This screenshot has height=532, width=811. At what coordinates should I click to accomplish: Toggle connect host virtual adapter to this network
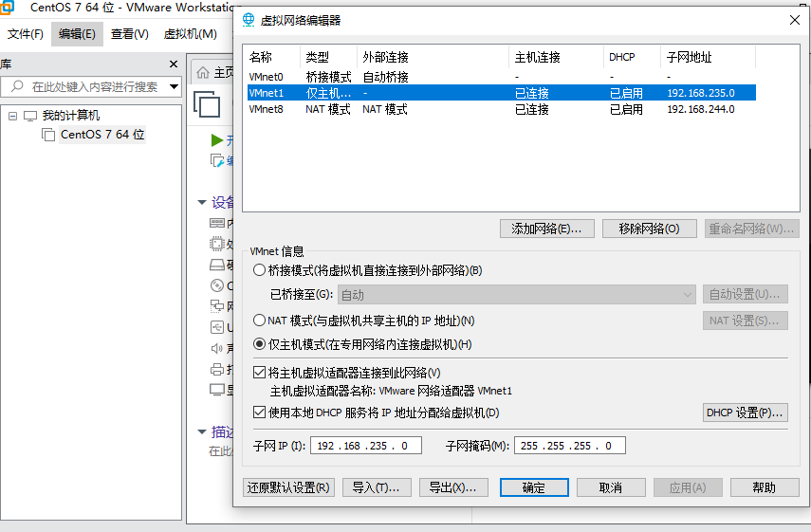(259, 373)
